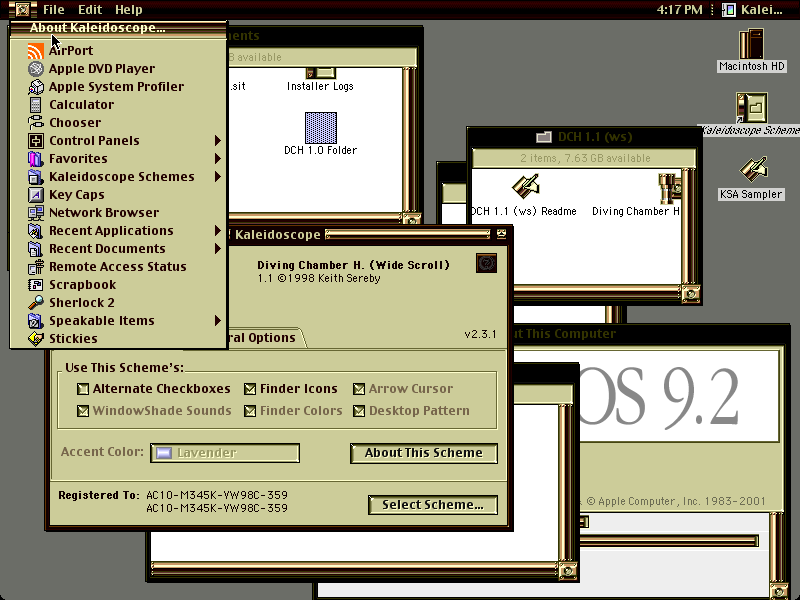Click the copyright text "1.1 ©1998 Keith Sereby"
The width and height of the screenshot is (800, 600).
319,279
